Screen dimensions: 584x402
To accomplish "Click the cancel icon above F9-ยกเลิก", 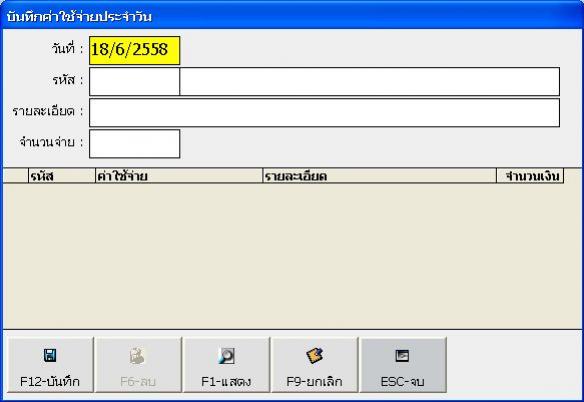I will pos(314,355).
